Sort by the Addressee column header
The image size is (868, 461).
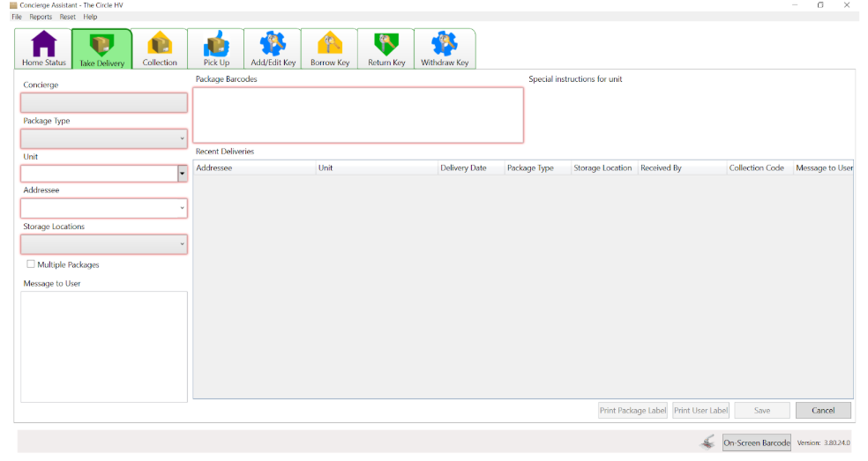click(254, 167)
